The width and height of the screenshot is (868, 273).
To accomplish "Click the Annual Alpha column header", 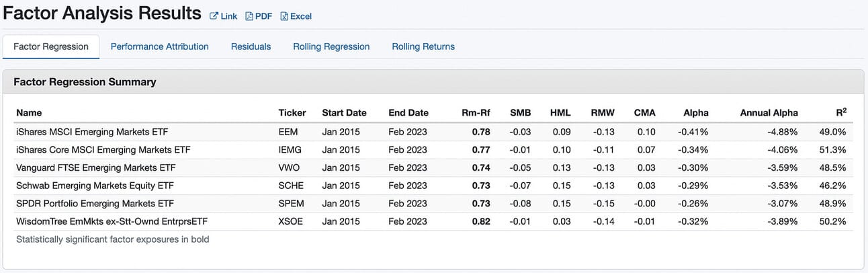I will (769, 113).
